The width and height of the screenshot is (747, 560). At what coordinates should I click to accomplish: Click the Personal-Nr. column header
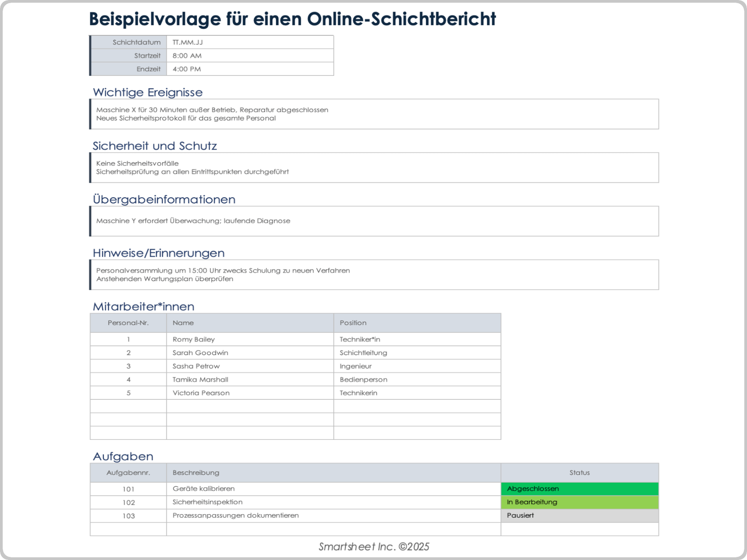(128, 323)
